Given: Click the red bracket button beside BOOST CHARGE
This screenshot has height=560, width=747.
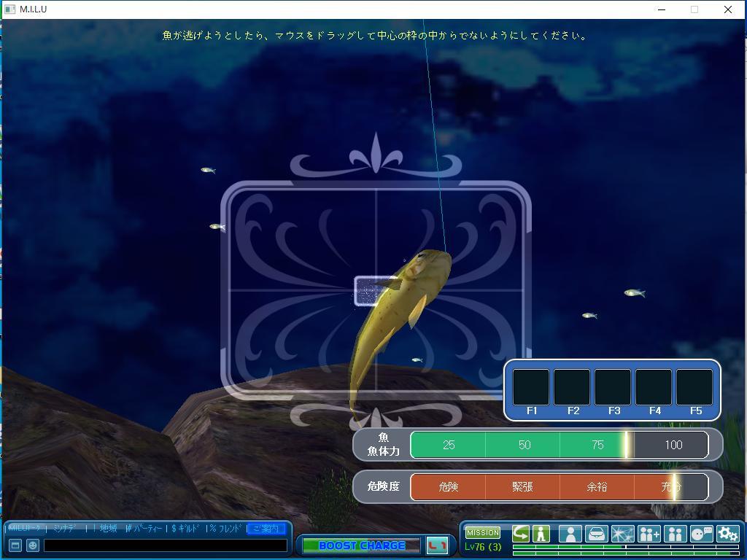Looking at the screenshot, I should click(x=437, y=545).
